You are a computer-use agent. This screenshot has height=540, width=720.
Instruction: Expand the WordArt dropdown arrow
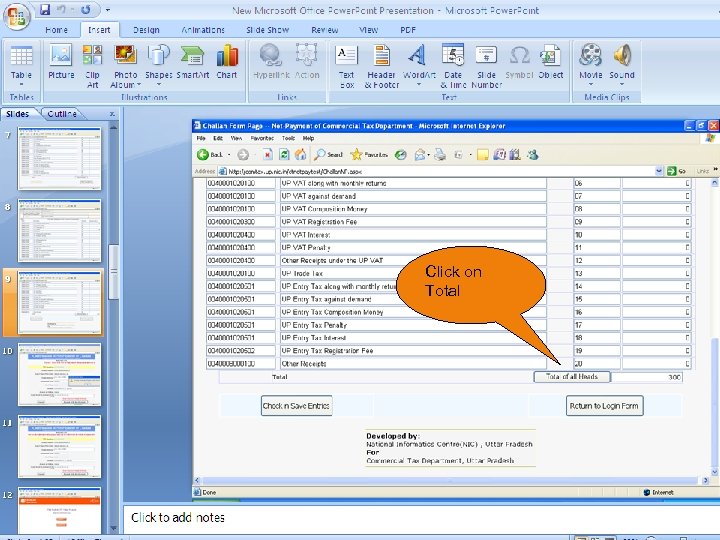[x=418, y=84]
